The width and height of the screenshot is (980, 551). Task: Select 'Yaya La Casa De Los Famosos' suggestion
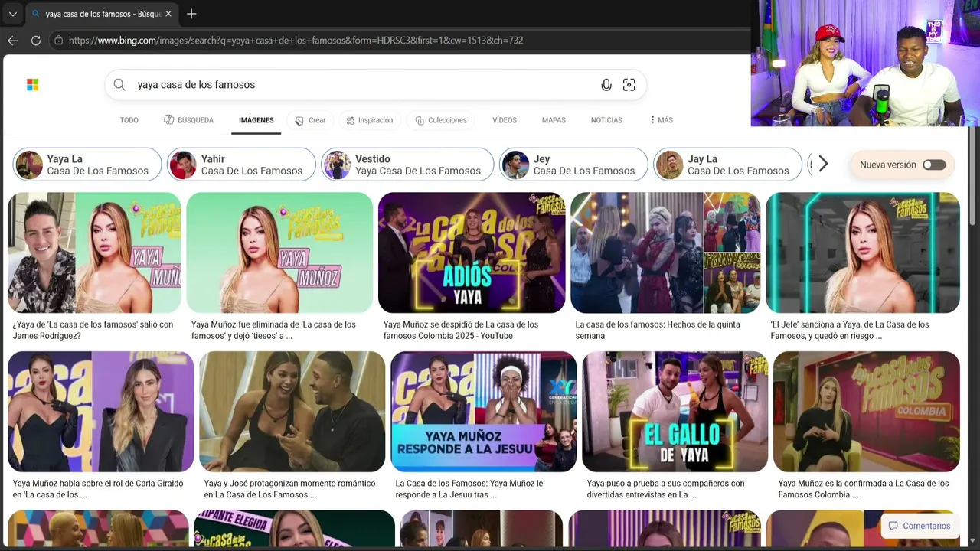point(87,165)
